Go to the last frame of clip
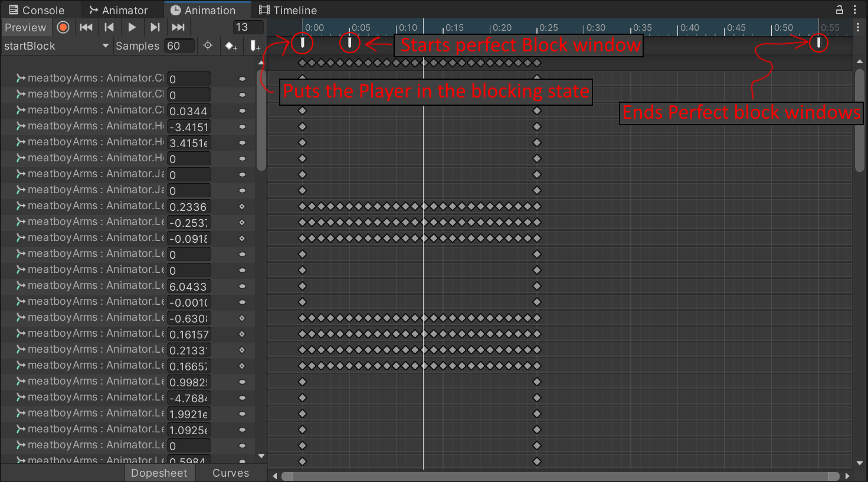Image resolution: width=868 pixels, height=482 pixels. 178,27
